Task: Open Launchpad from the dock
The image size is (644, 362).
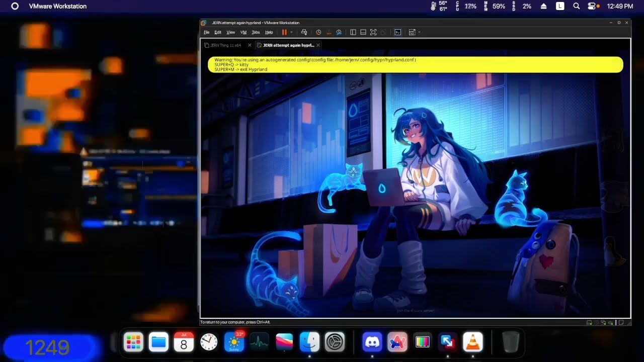Action: (x=133, y=342)
